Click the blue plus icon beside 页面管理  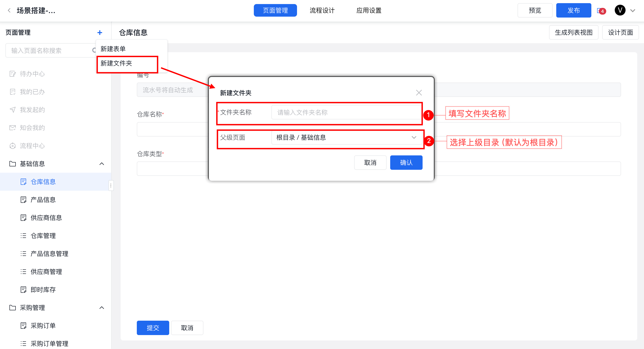[x=99, y=32]
